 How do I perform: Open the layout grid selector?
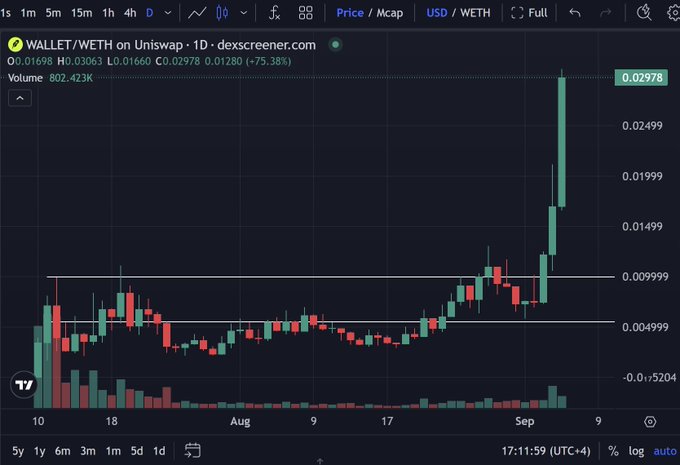click(306, 13)
